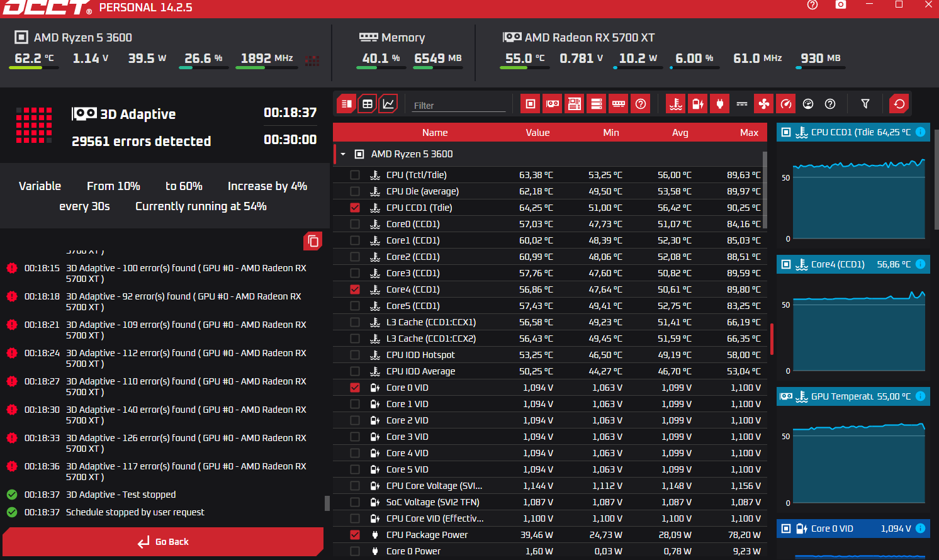Sort sensors by the Avg column
939x560 pixels.
(x=680, y=133)
